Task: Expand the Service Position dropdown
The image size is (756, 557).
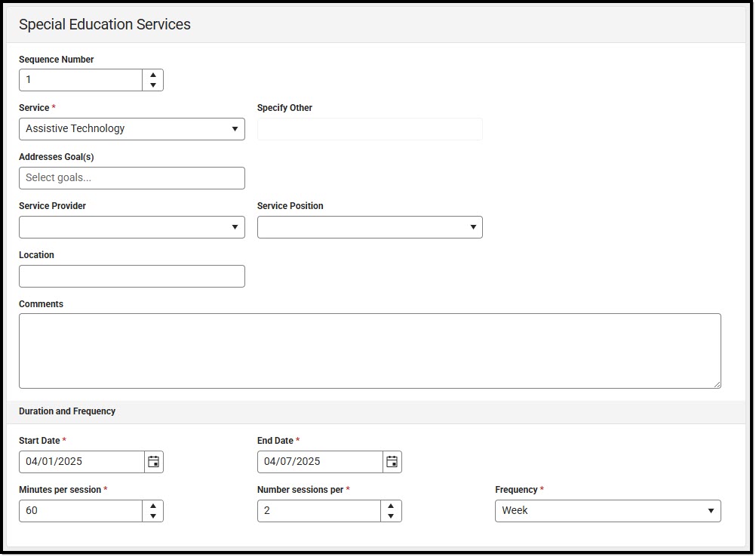Action: pyautogui.click(x=370, y=227)
